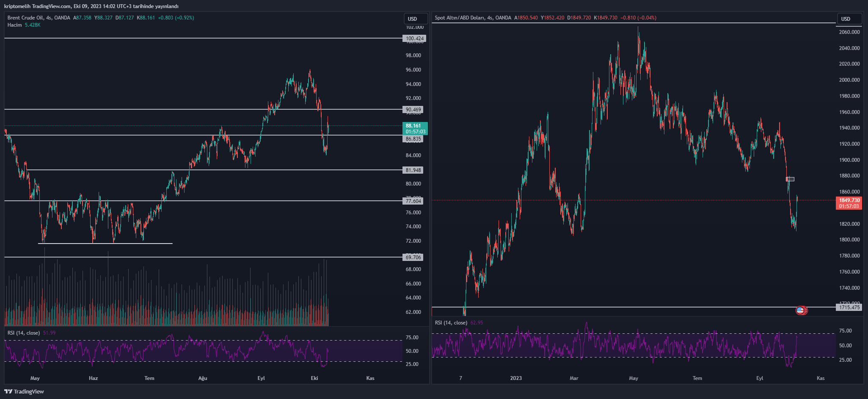Open USD currency selector on gold chart

point(849,19)
